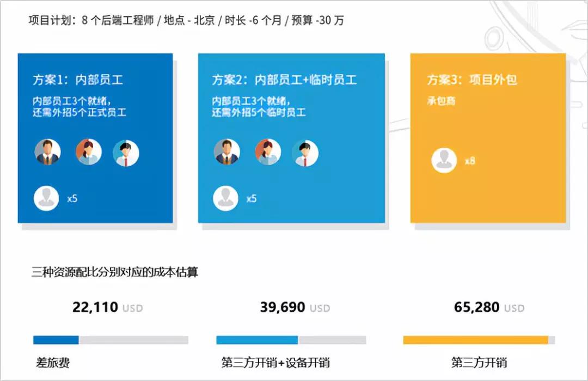Click the 差旅费 label
Screen dimensions: 588x381
pyautogui.click(x=53, y=362)
